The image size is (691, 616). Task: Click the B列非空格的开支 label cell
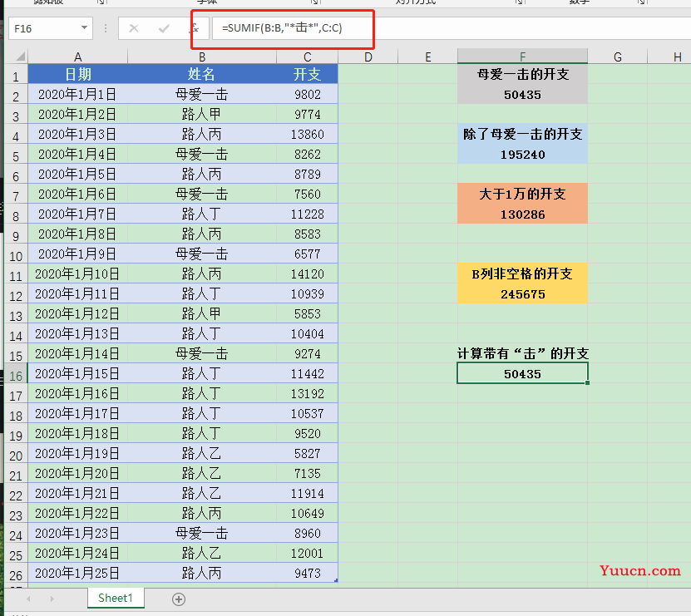[x=522, y=274]
